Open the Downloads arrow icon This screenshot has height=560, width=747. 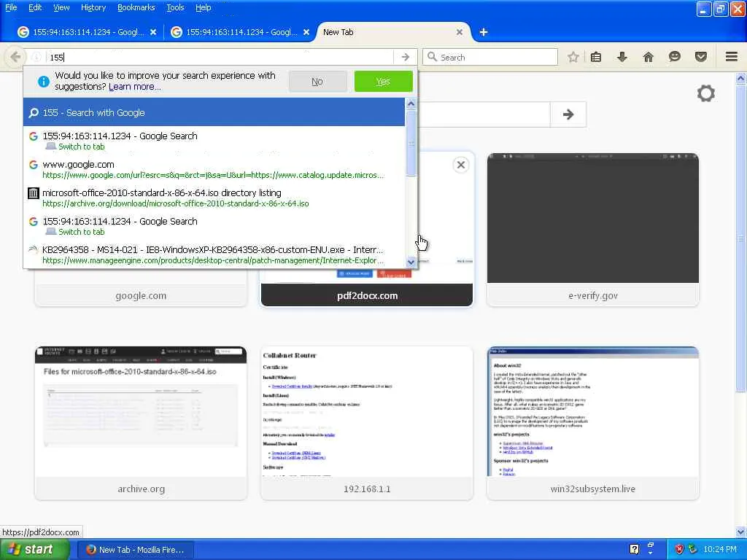[622, 57]
